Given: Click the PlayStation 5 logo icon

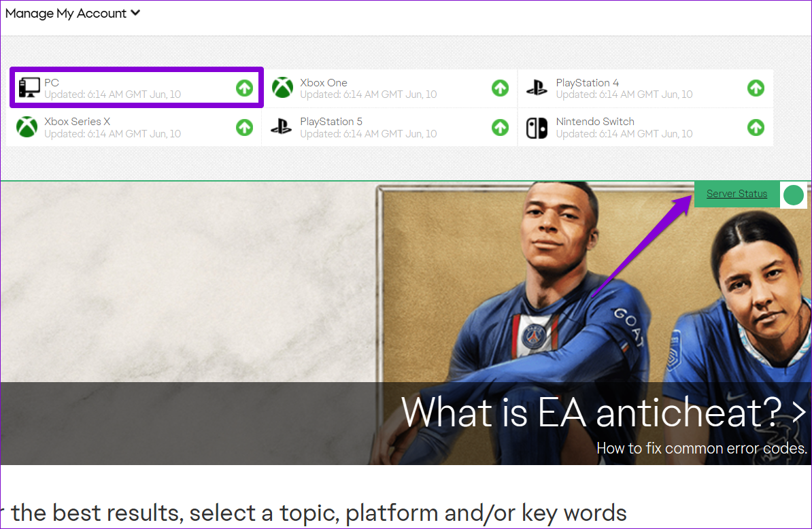Looking at the screenshot, I should click(281, 127).
